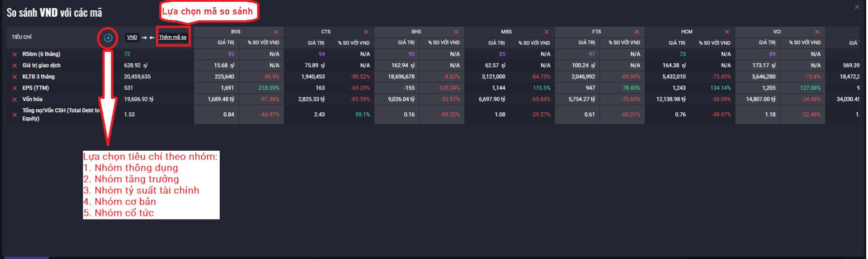Remove the SHS comparison column
Screen dimensions: 868x259
click(456, 32)
